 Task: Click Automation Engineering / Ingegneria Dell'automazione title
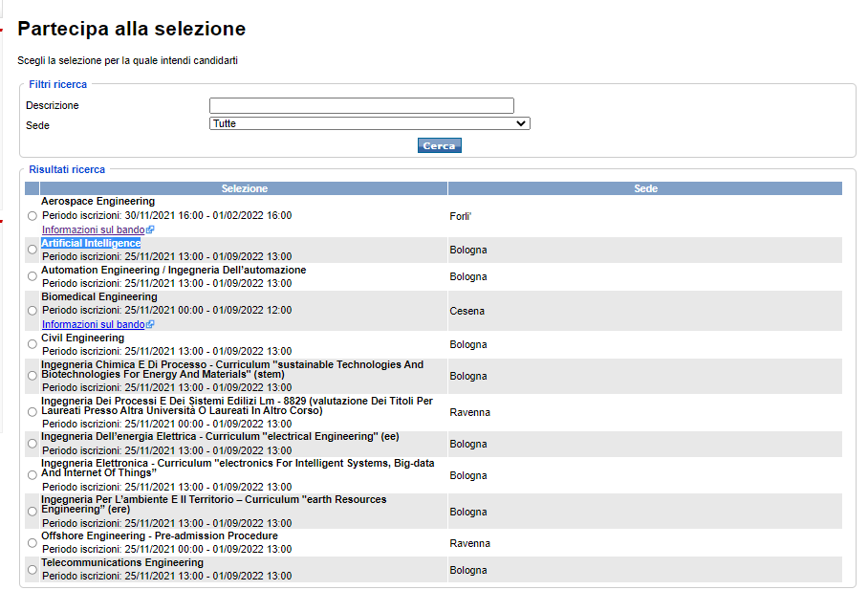tap(173, 270)
